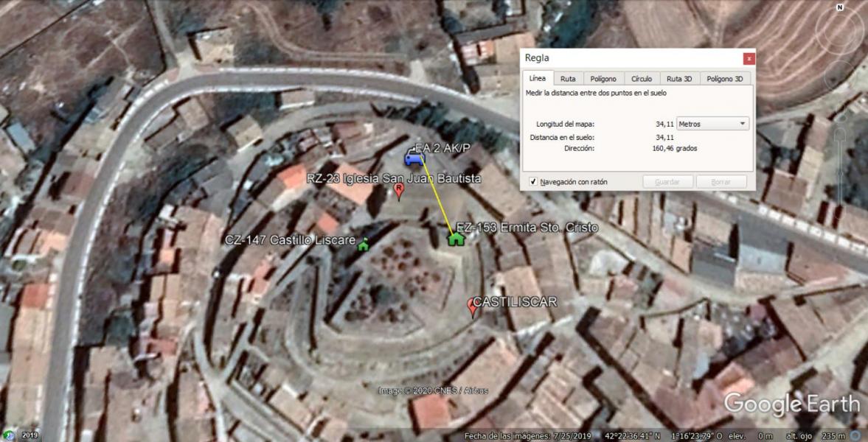Open the historical imagery 2019 clock icon
This screenshot has height=442, width=868.
click(9, 435)
